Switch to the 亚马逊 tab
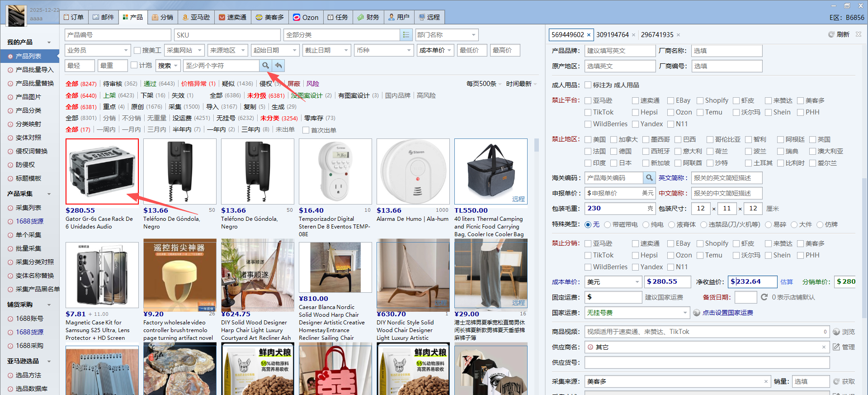The height and width of the screenshot is (395, 868). tap(196, 17)
